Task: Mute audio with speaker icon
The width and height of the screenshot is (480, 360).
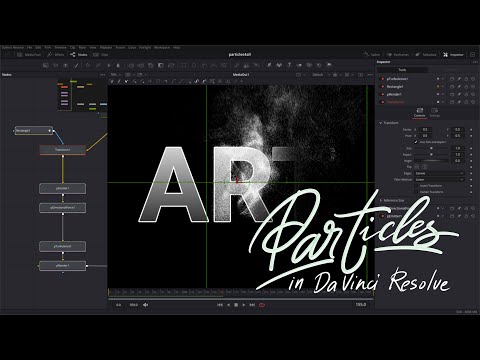Action: (x=146, y=305)
